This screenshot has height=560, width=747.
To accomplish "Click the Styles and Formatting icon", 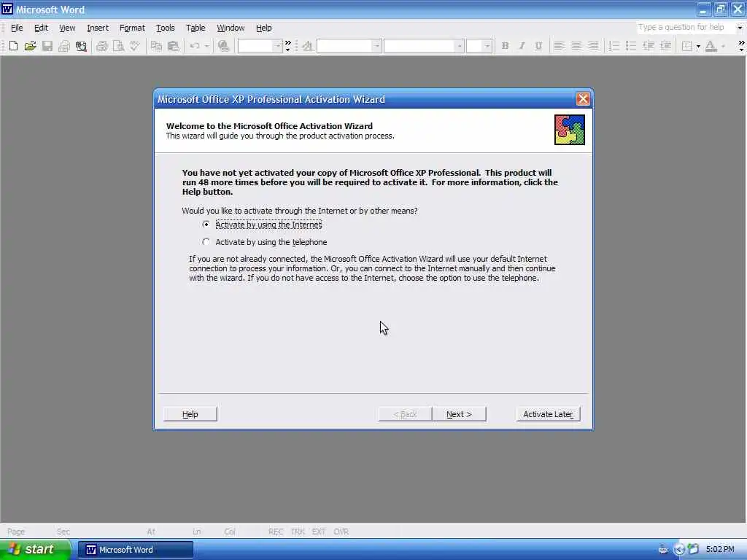I will 307,46.
